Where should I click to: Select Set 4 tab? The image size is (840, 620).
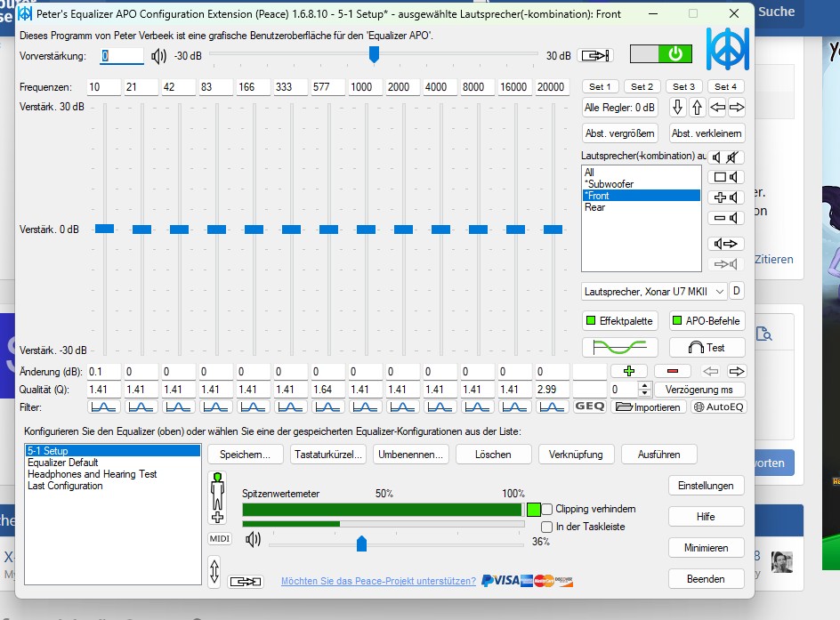click(725, 87)
